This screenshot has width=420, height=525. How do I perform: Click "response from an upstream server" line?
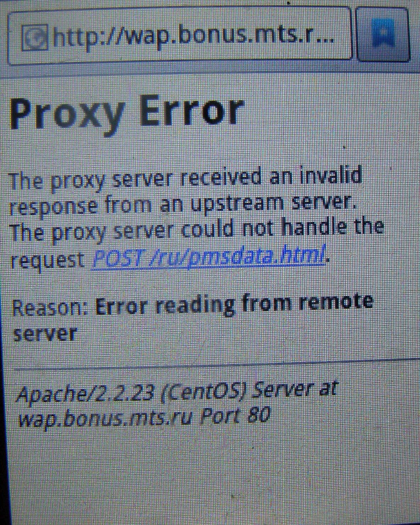182,205
